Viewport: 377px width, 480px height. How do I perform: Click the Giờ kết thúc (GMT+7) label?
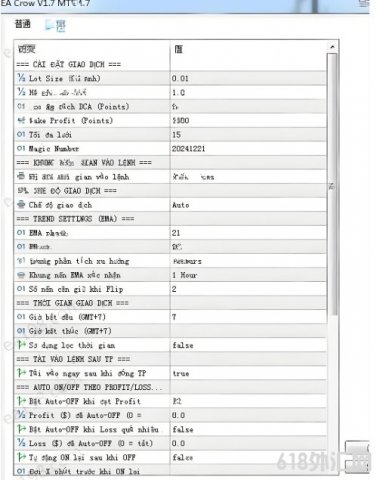pos(70,331)
